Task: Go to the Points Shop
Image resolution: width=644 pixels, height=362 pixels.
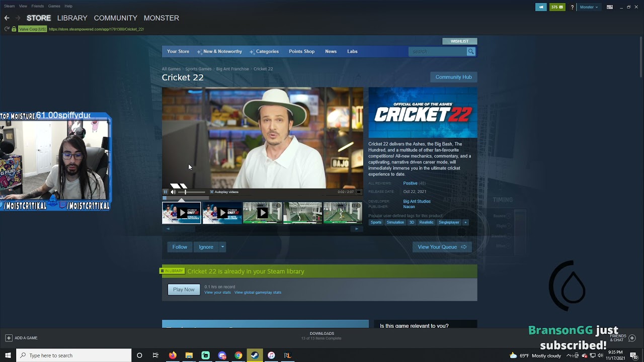Action: pos(302,51)
